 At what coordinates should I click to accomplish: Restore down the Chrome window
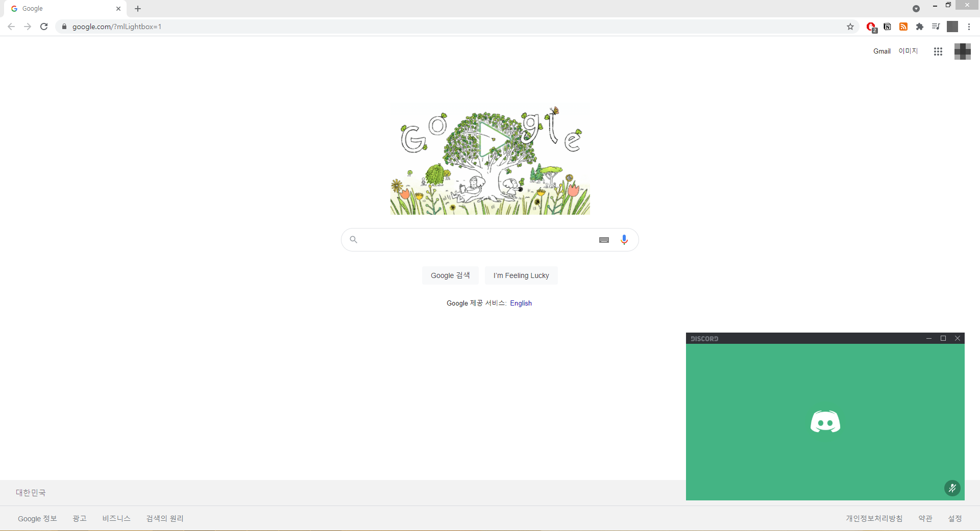pyautogui.click(x=948, y=5)
